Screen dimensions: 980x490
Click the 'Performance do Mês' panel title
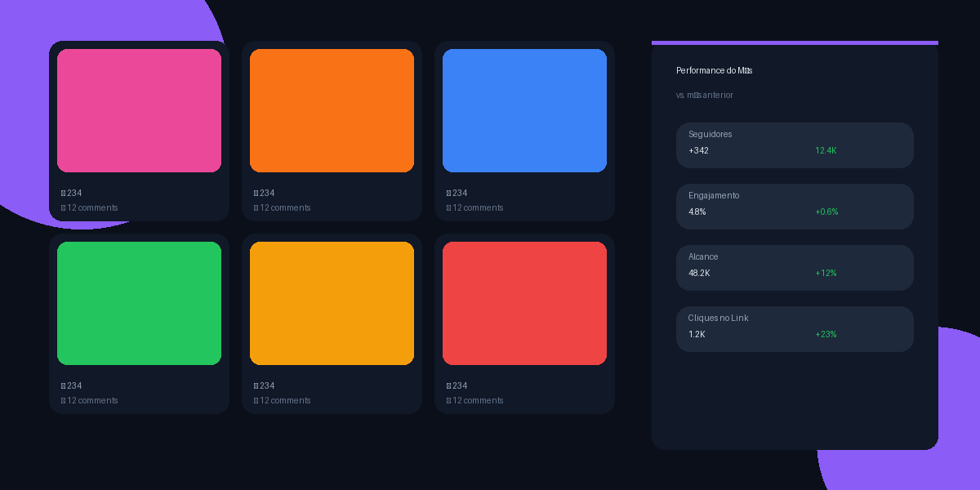714,70
